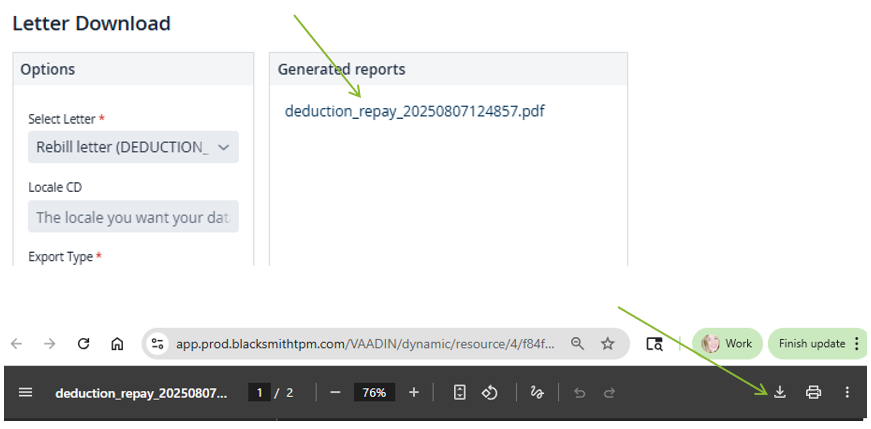Click the fit to page icon
Image resolution: width=871 pixels, height=429 pixels.
point(459,392)
